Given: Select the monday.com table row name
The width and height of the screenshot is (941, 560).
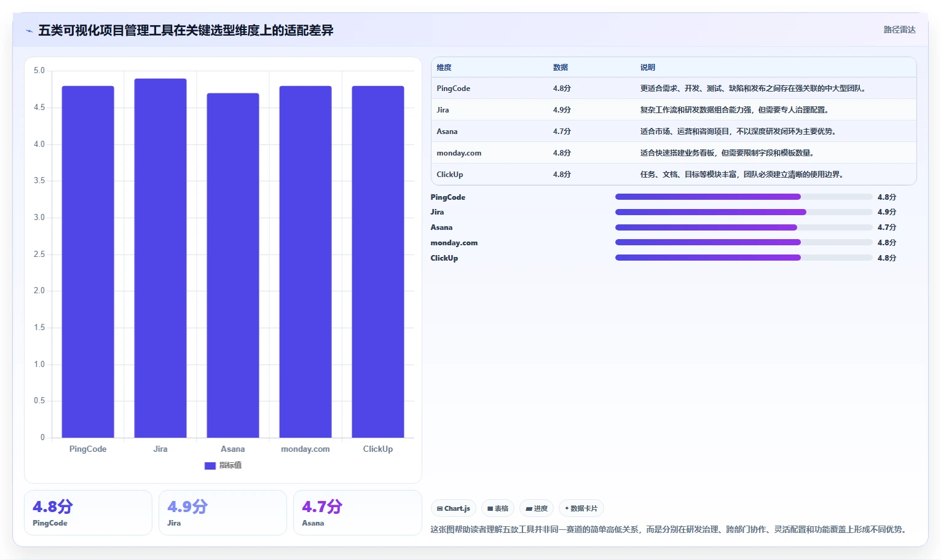Looking at the screenshot, I should (459, 153).
